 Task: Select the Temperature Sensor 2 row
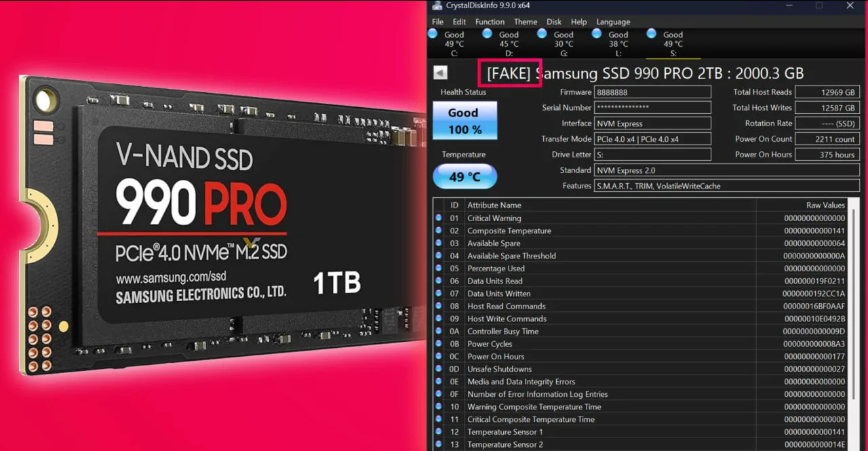[641, 444]
